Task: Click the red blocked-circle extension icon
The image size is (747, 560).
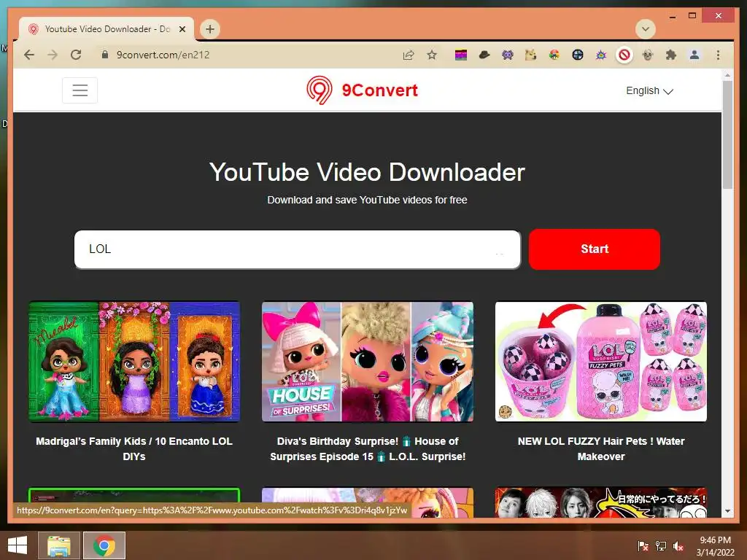Action: pyautogui.click(x=624, y=55)
